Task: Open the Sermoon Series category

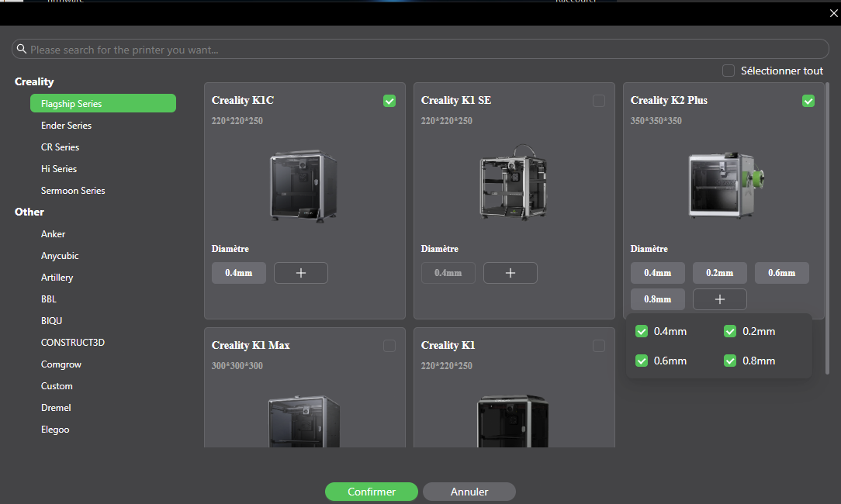Action: (73, 190)
